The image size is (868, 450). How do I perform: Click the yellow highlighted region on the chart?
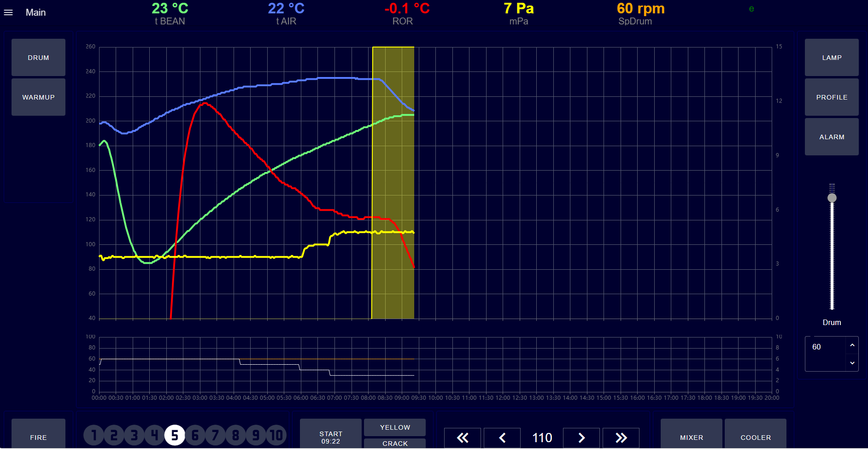point(393,183)
